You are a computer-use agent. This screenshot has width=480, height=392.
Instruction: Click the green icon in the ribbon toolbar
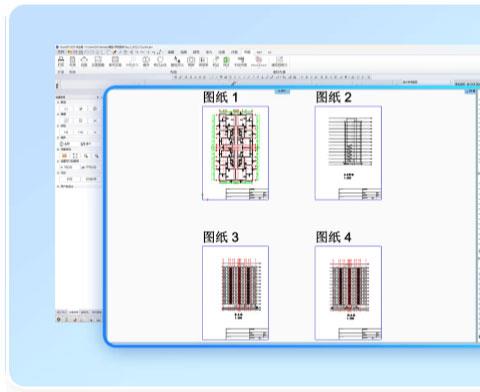click(x=226, y=61)
